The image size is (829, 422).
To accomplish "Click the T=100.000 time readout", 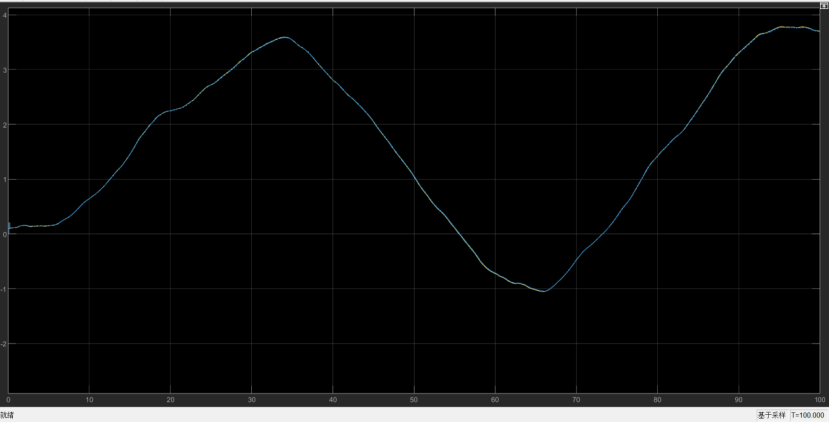I will 806,414.
